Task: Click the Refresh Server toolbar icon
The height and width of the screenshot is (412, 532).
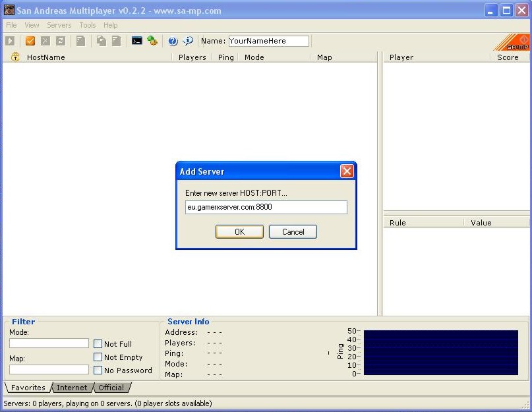Action: click(x=61, y=41)
